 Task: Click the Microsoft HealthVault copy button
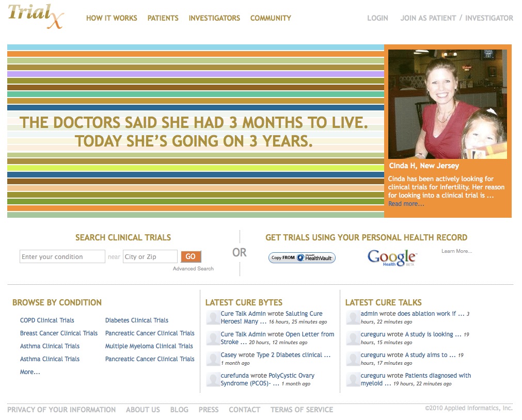click(302, 257)
